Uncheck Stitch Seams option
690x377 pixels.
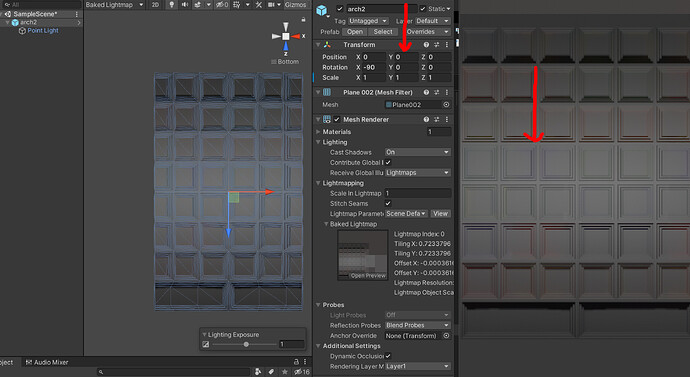pos(388,203)
